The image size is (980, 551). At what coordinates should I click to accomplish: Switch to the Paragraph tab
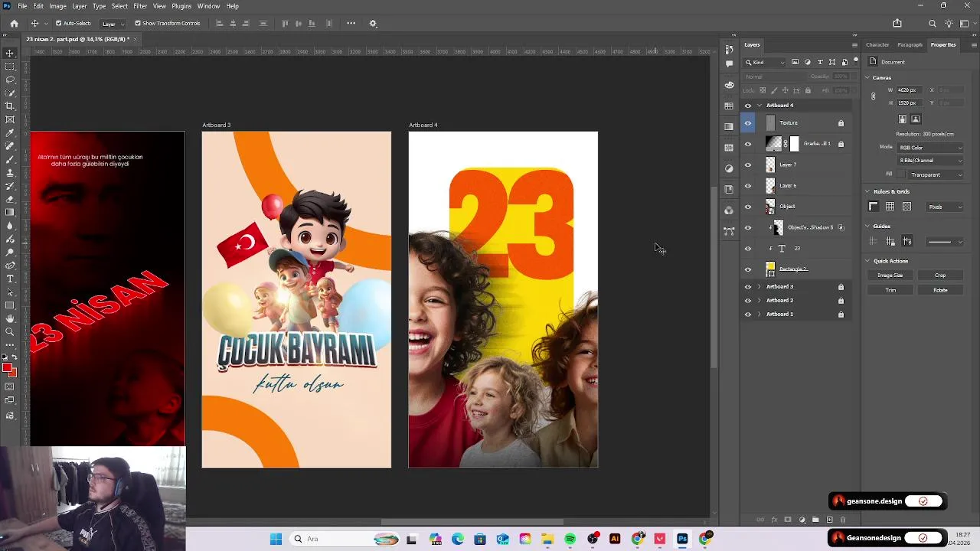coord(910,44)
